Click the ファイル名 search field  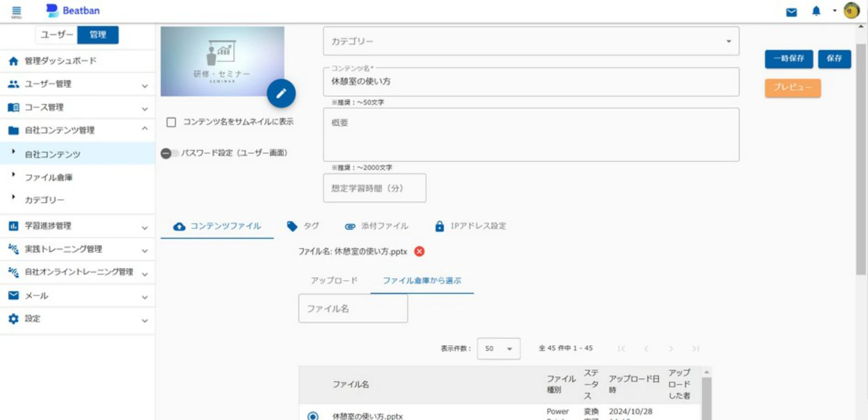(353, 308)
